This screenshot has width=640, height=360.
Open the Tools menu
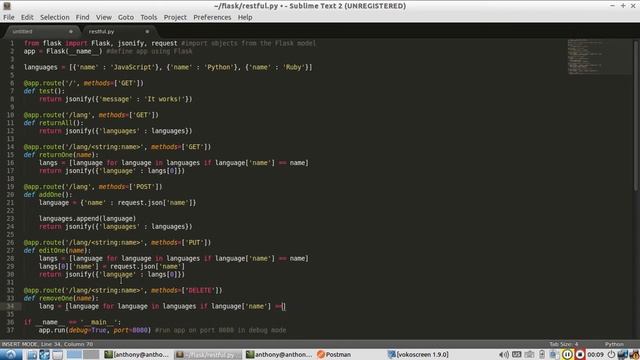pyautogui.click(x=149, y=17)
